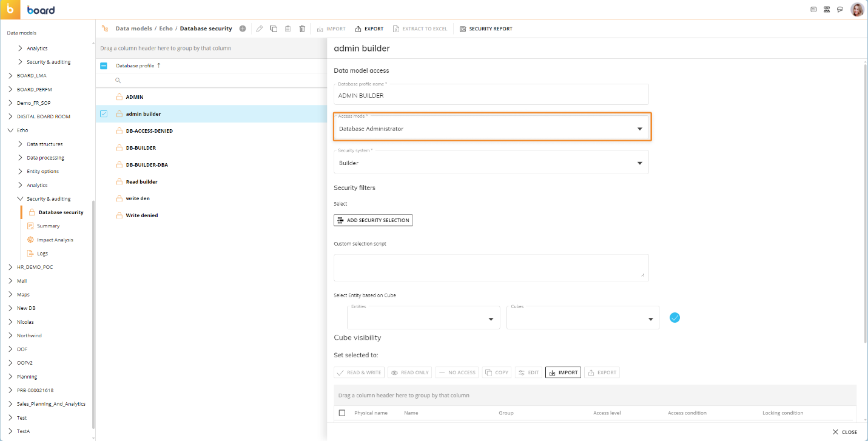Check the select-all cubes checkbox by Physical name
The image size is (868, 441).
pos(342,413)
